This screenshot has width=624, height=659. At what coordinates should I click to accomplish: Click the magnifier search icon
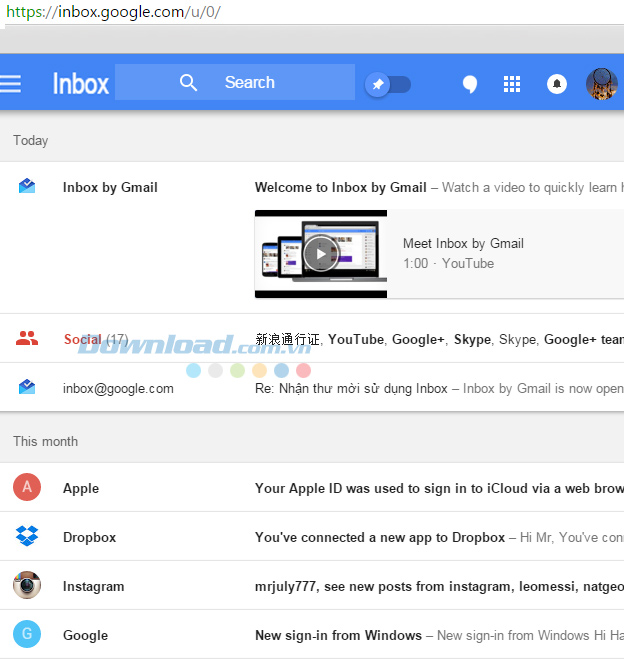(x=188, y=82)
